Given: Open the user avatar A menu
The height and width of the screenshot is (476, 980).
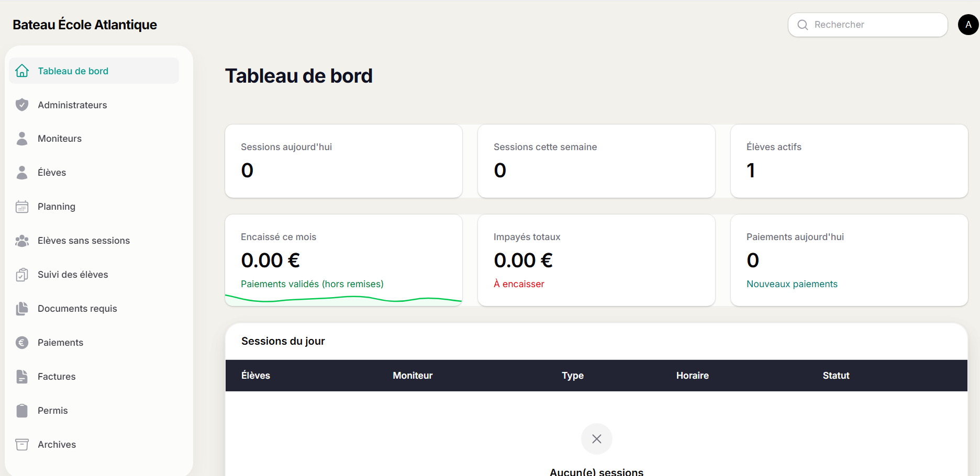Looking at the screenshot, I should pos(968,25).
